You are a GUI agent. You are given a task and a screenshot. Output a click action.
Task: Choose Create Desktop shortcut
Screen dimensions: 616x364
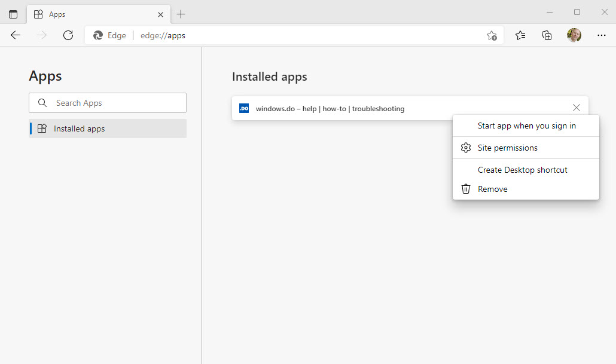[x=522, y=170]
